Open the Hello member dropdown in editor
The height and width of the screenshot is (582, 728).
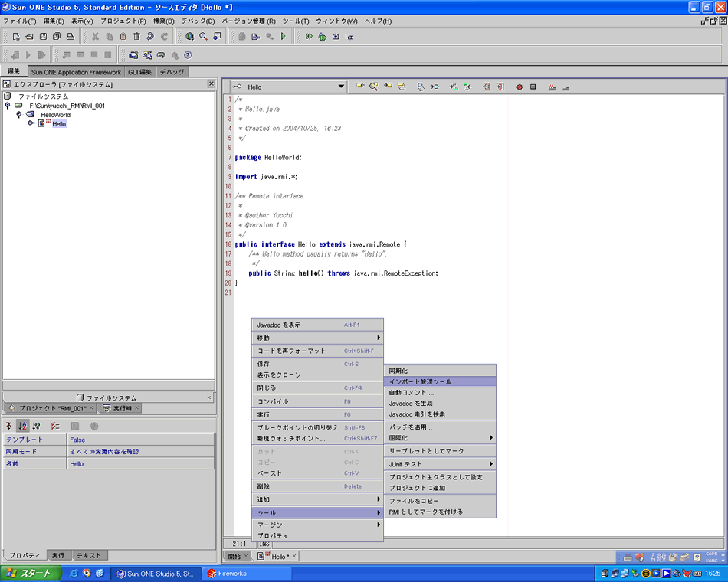(341, 87)
